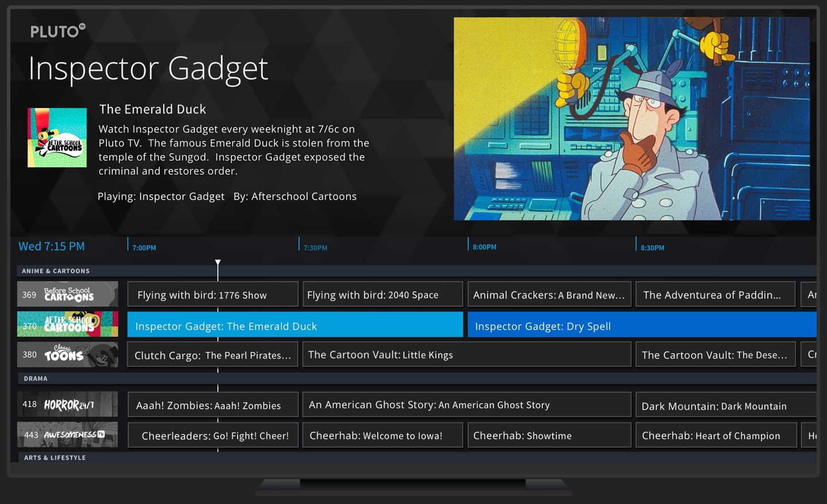Open the After School Cartoons show thumbnail
The width and height of the screenshot is (827, 504).
(x=57, y=137)
